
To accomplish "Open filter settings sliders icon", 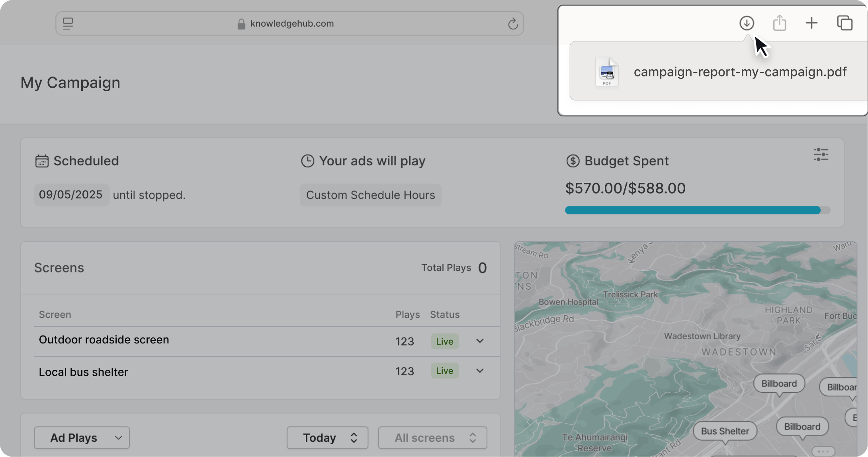I will 821,154.
